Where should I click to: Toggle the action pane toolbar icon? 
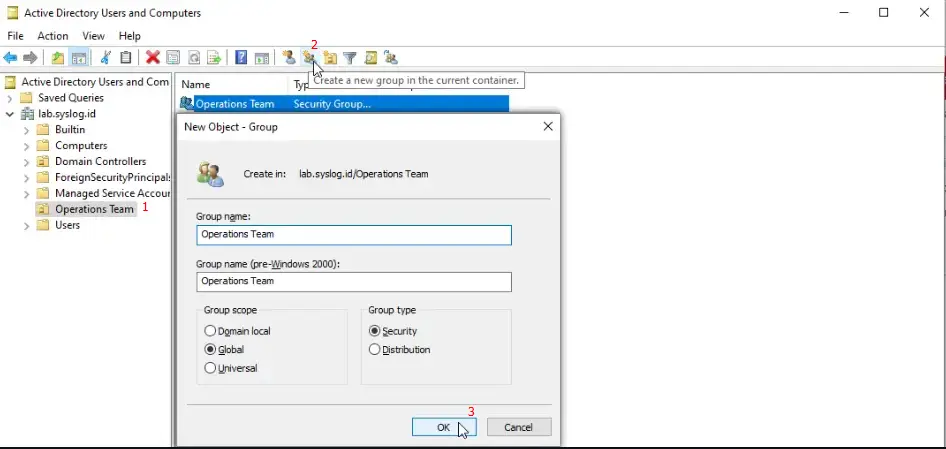tap(261, 58)
